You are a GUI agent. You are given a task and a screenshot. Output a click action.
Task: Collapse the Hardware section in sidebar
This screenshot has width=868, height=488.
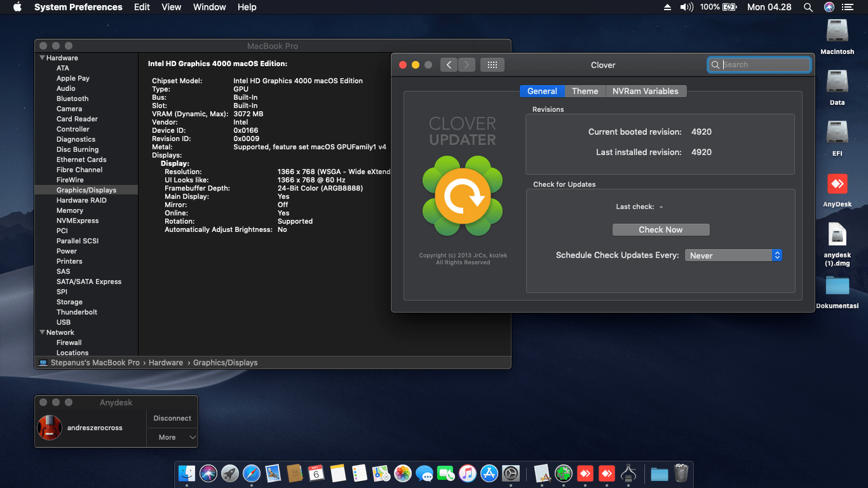tap(42, 58)
